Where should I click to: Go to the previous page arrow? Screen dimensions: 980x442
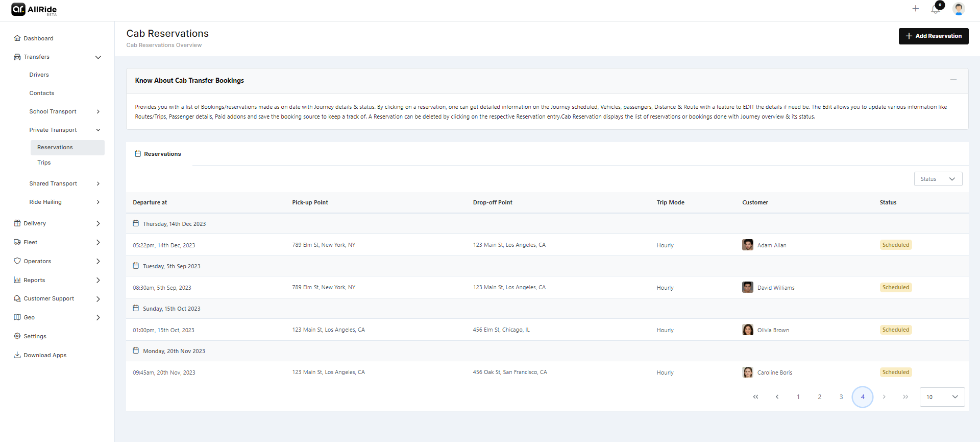[x=777, y=397]
